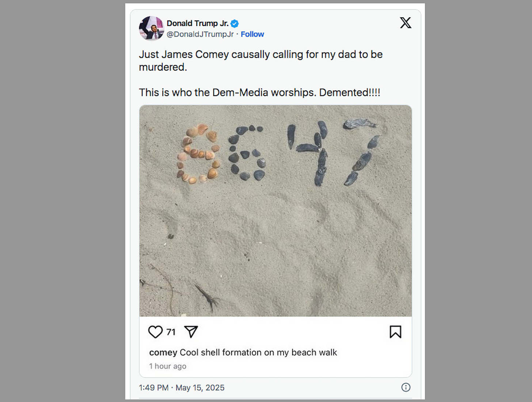Screen dimensions: 532x402
Task: Click the comey username in caption
Action: click(x=163, y=353)
